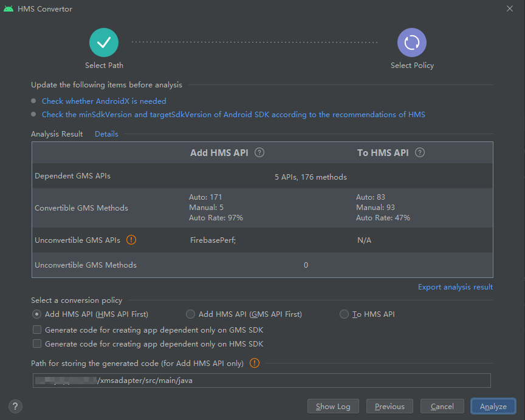Click Export analysis result link
The image size is (525, 420).
(455, 287)
